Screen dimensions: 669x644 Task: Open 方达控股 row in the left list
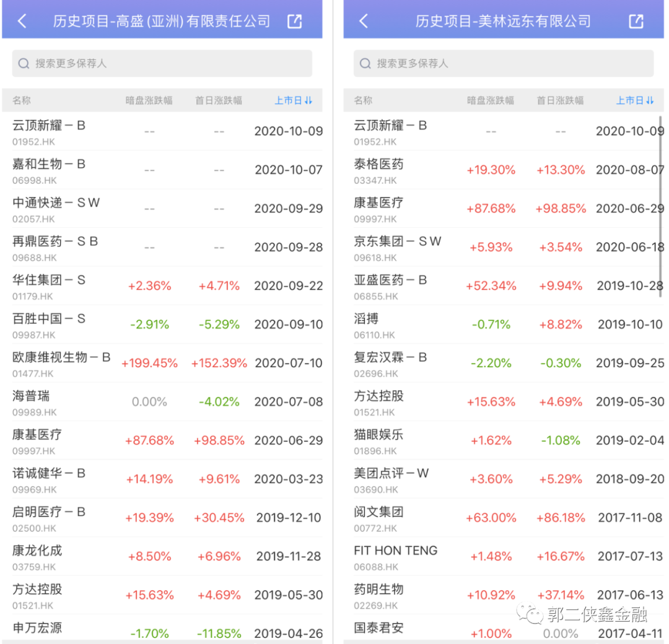click(x=162, y=595)
